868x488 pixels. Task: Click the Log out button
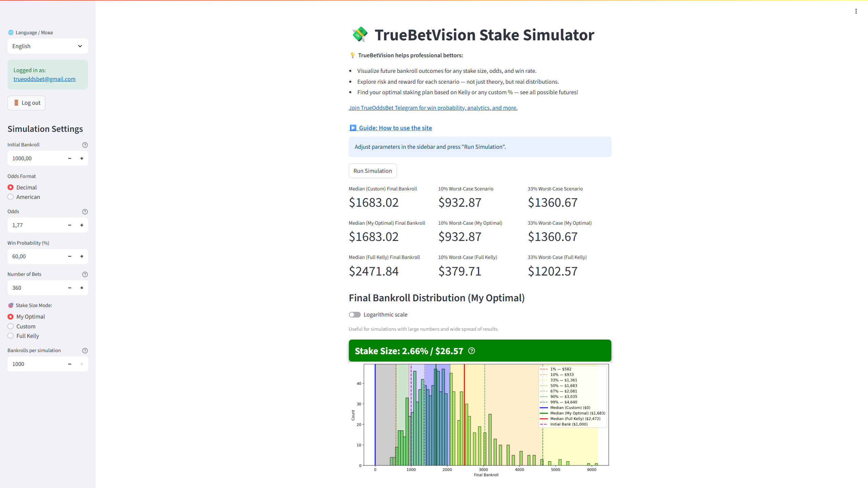tap(26, 103)
